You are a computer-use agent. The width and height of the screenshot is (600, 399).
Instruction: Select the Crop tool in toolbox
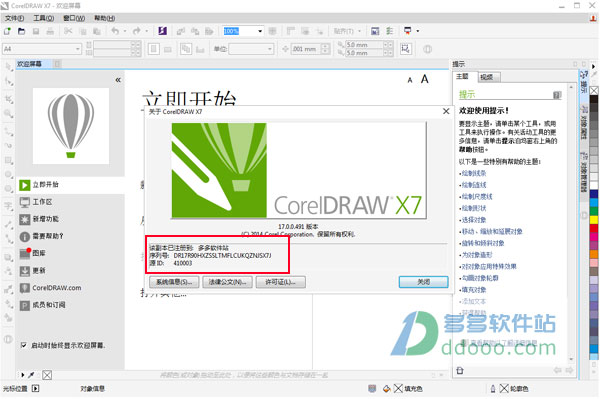coord(8,99)
